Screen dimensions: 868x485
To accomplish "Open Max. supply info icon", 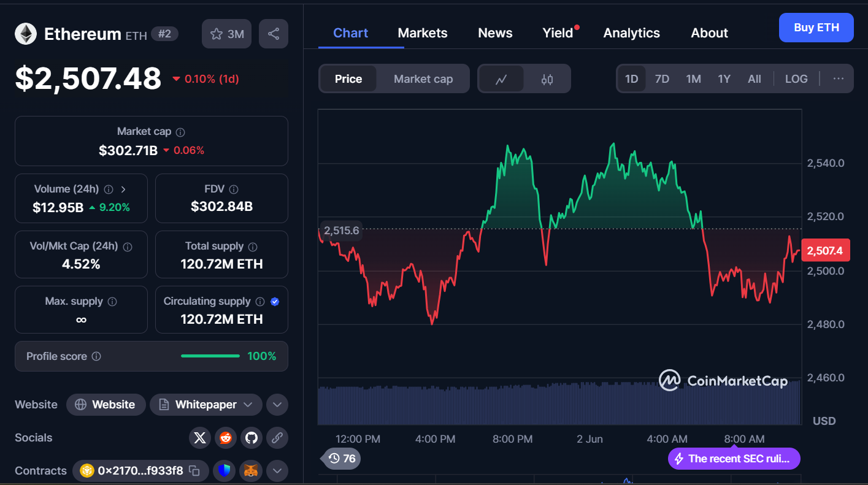I will point(112,302).
